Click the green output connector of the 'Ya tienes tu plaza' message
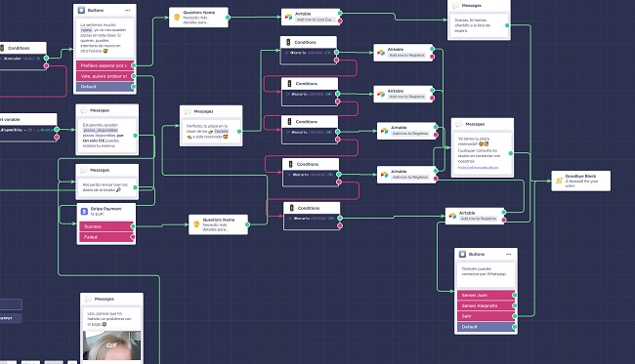 click(511, 153)
